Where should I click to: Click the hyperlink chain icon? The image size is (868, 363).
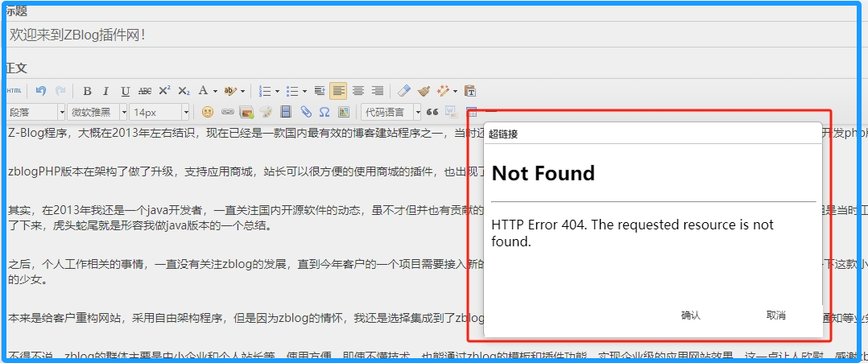[227, 112]
